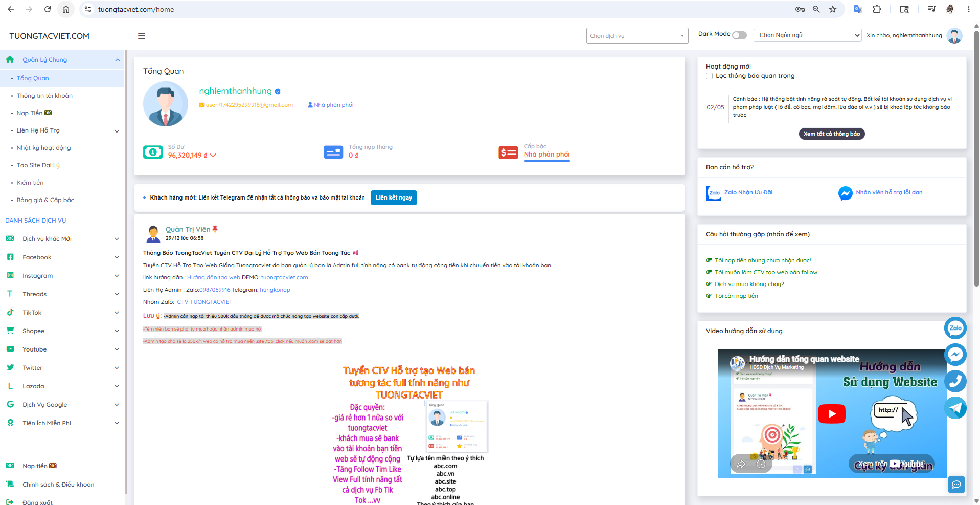Open the floating Messenger chat icon
This screenshot has height=505, width=980.
(955, 355)
